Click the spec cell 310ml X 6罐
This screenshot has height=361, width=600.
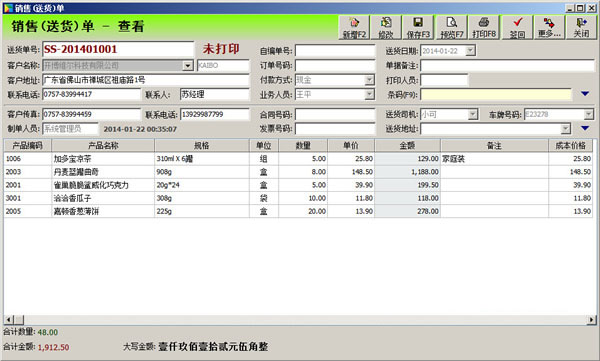[x=202, y=158]
